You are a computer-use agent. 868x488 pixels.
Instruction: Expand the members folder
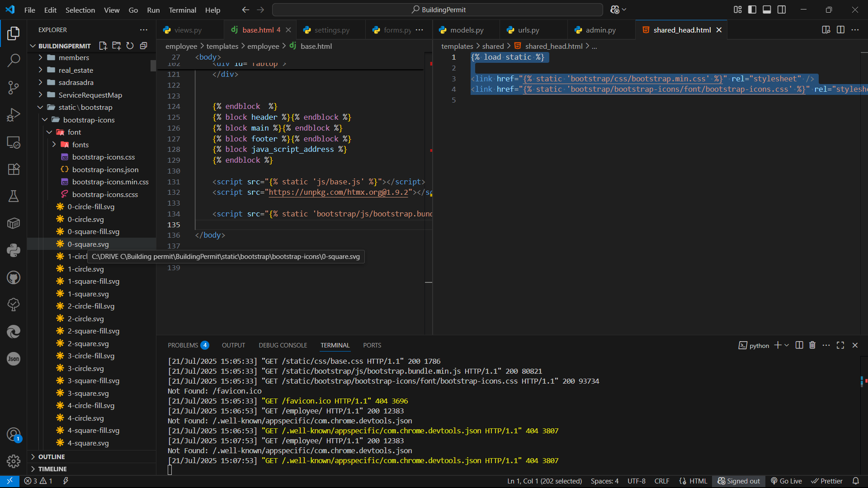coord(74,57)
